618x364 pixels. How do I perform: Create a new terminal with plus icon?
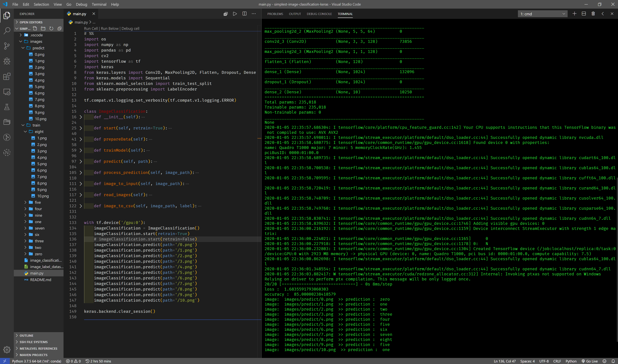pos(574,14)
